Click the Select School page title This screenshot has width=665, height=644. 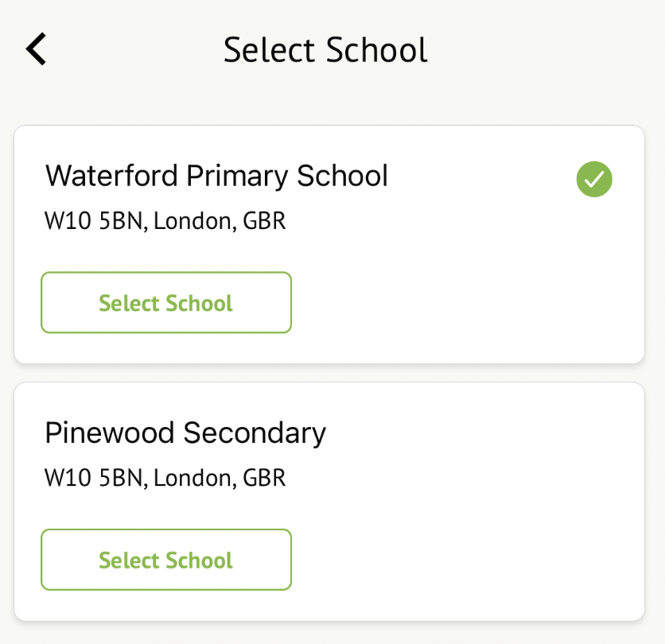[325, 49]
